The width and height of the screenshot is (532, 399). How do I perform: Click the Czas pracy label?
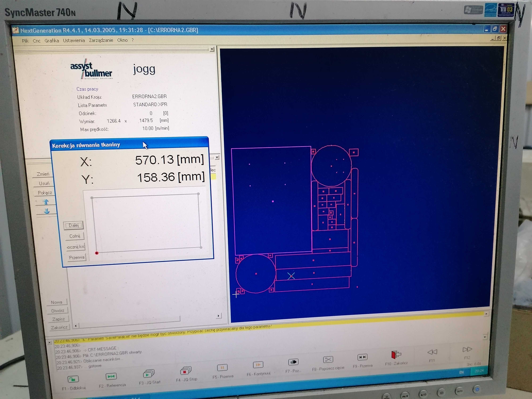87,89
